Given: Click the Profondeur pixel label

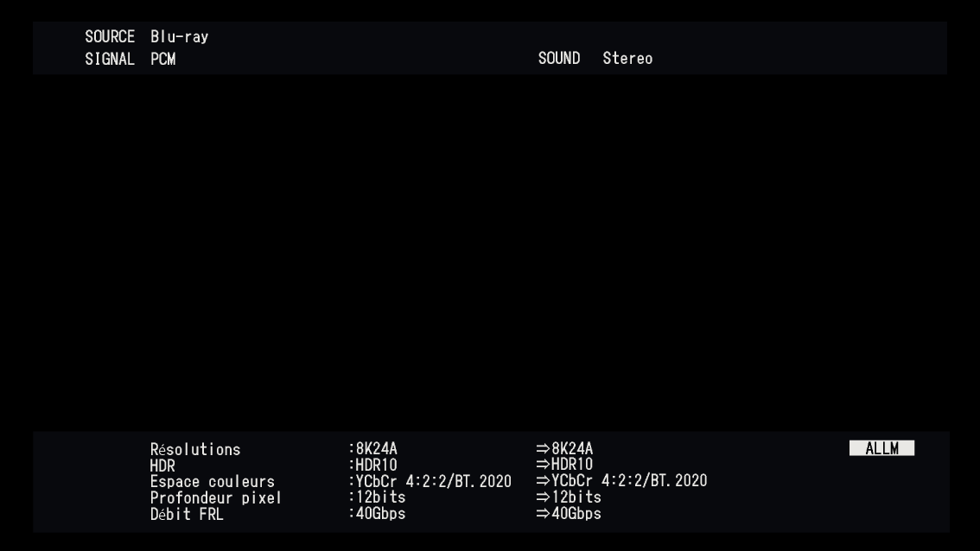Looking at the screenshot, I should tap(216, 497).
